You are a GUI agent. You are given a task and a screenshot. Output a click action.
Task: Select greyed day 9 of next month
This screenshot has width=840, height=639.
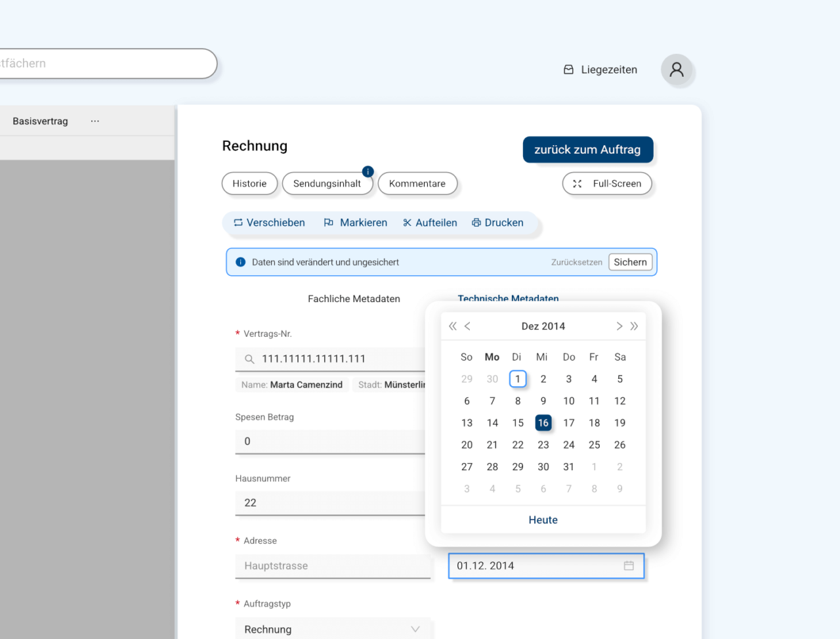click(x=619, y=489)
